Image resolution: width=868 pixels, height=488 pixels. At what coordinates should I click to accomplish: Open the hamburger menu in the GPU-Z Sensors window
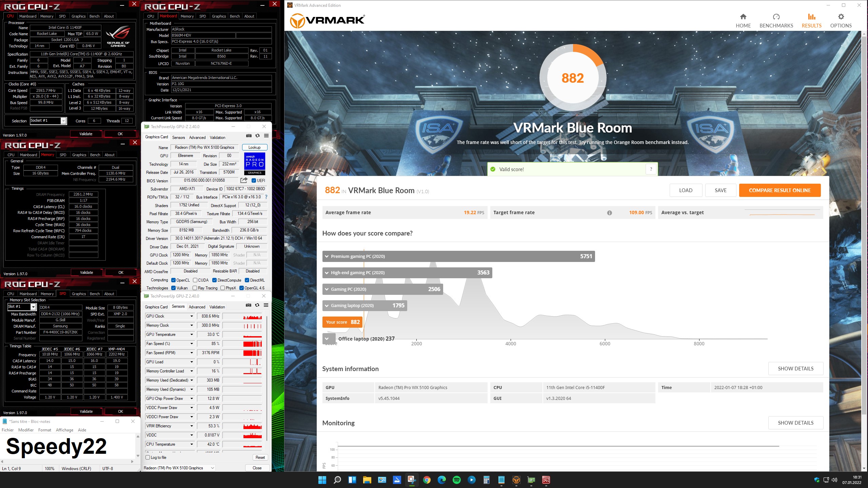coord(266,305)
